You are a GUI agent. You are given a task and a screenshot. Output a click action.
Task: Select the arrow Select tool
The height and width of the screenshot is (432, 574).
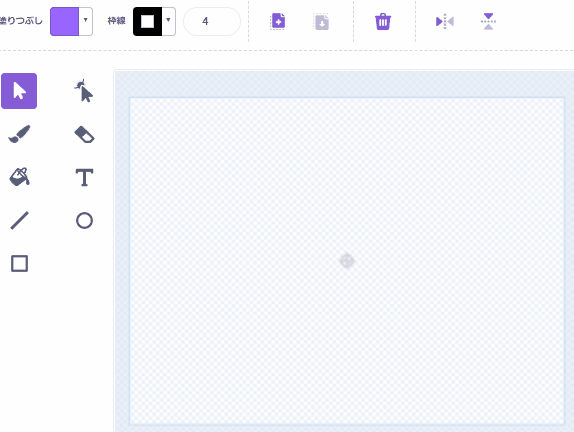pos(19,91)
